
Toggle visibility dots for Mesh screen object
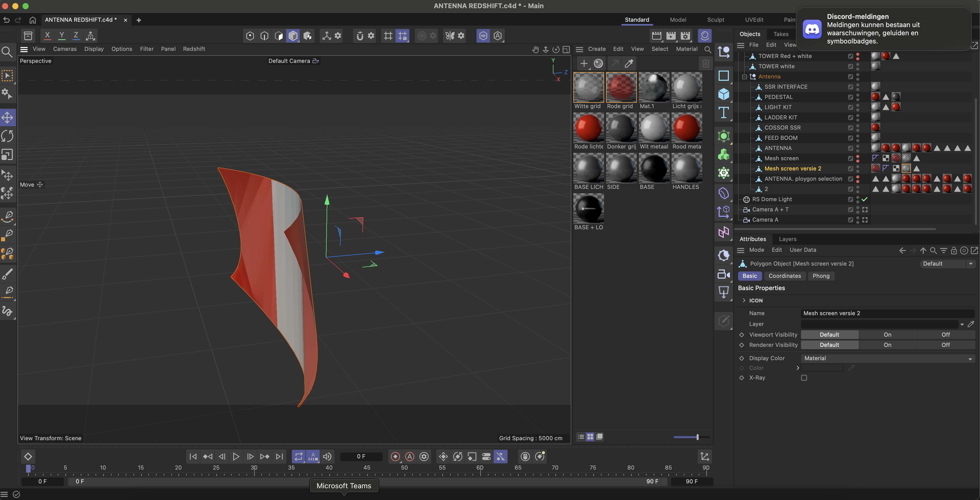pos(857,158)
